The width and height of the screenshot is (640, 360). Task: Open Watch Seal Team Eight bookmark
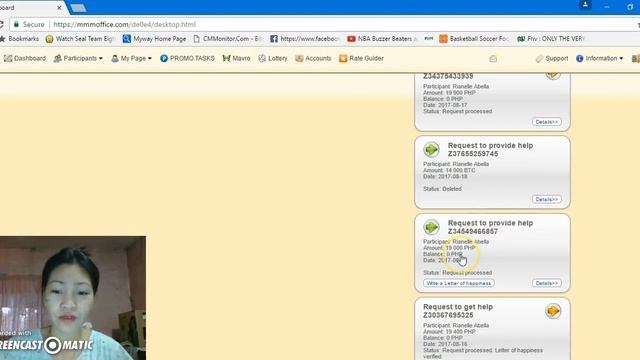click(x=80, y=39)
